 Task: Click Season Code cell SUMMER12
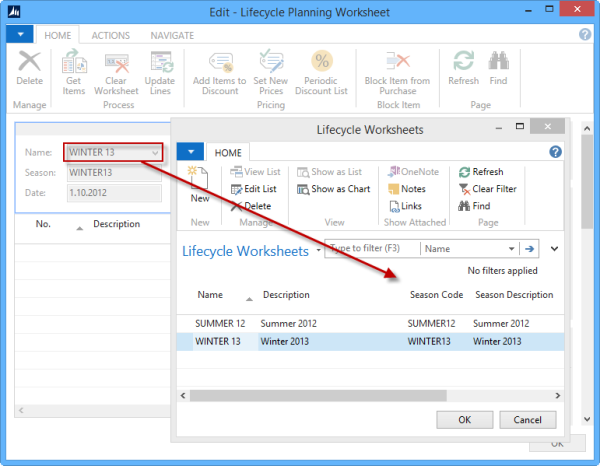click(x=431, y=324)
